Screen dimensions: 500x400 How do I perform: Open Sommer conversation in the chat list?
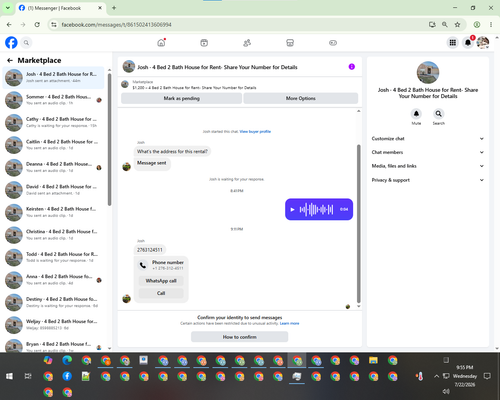pyautogui.click(x=53, y=100)
